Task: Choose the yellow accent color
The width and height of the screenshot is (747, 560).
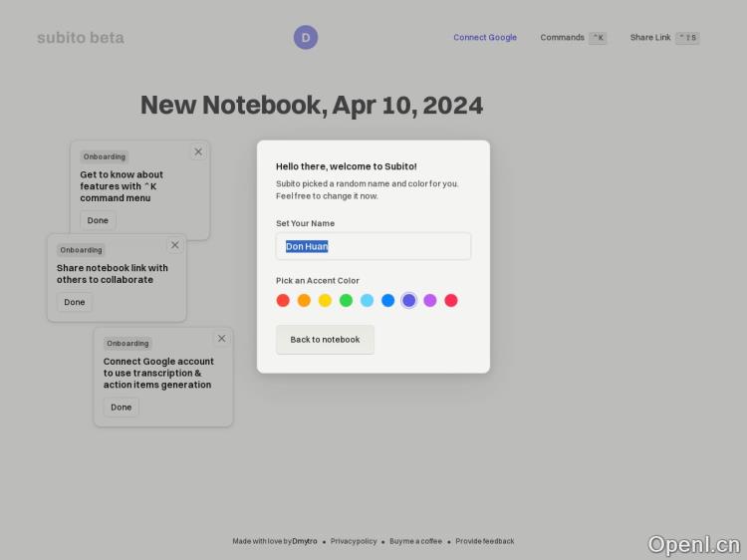Action: [325, 300]
